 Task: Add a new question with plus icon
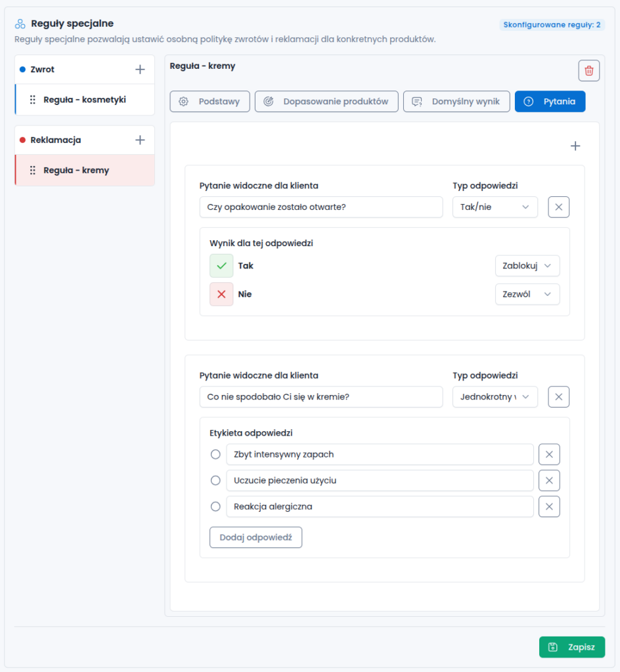(575, 146)
